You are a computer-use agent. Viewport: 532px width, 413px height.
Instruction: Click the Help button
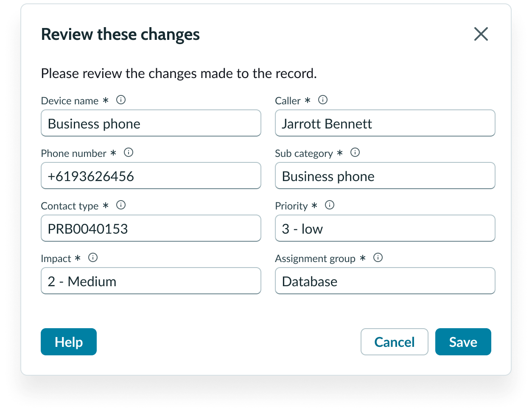pos(69,342)
